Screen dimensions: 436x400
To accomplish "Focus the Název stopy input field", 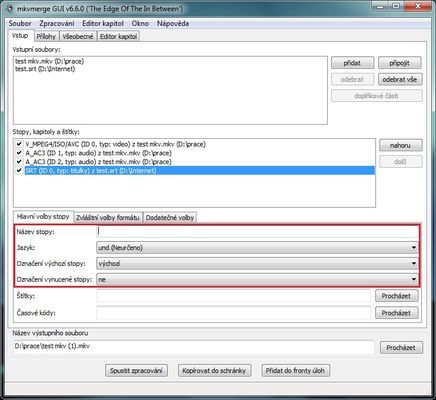I will 257,232.
